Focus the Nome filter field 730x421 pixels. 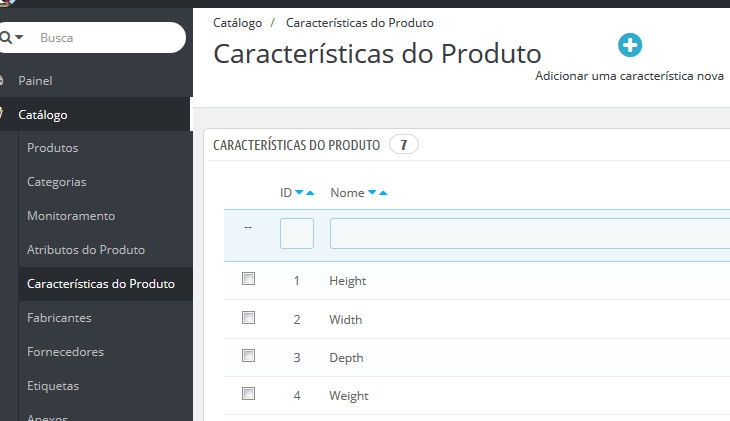coord(530,233)
